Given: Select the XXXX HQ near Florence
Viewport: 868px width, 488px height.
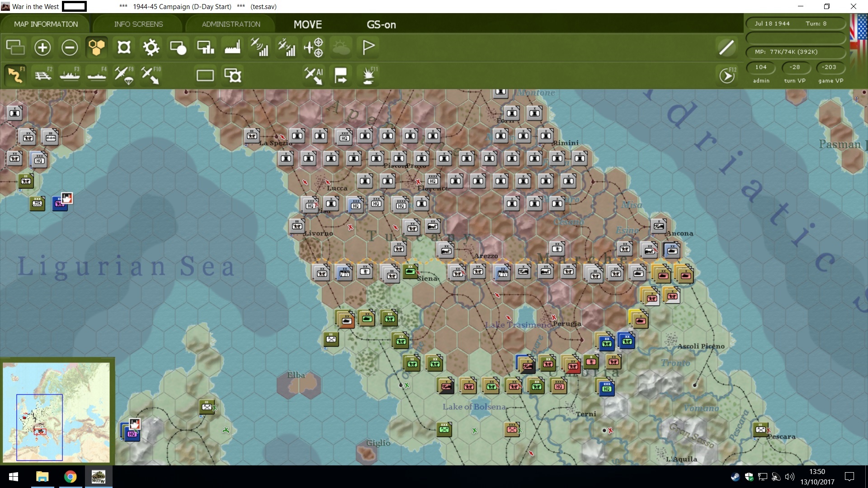Looking at the screenshot, I should tap(433, 180).
